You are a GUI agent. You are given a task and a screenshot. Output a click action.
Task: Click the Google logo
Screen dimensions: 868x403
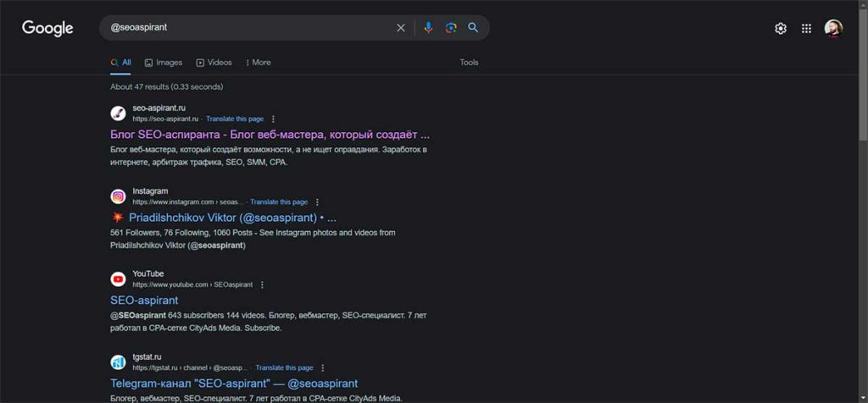47,28
